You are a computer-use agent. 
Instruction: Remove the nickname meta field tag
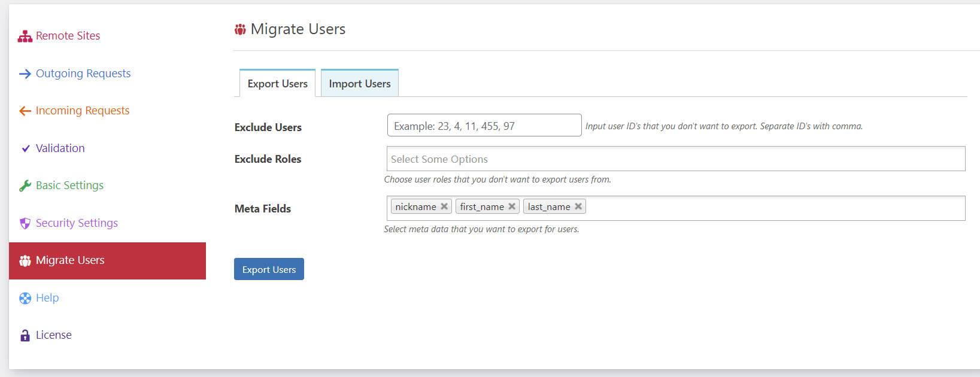click(x=444, y=206)
